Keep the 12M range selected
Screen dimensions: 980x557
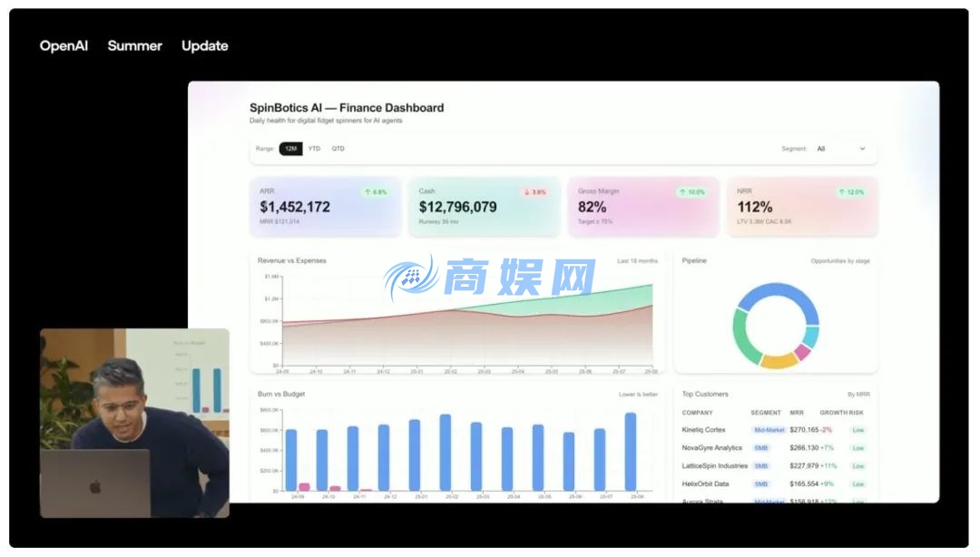(x=291, y=148)
